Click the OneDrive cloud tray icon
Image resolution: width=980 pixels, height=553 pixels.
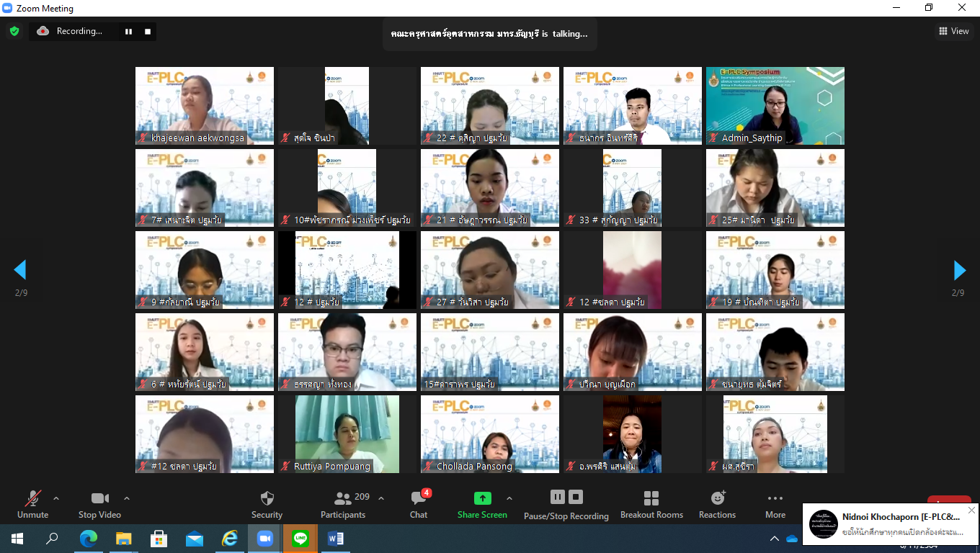(x=792, y=539)
